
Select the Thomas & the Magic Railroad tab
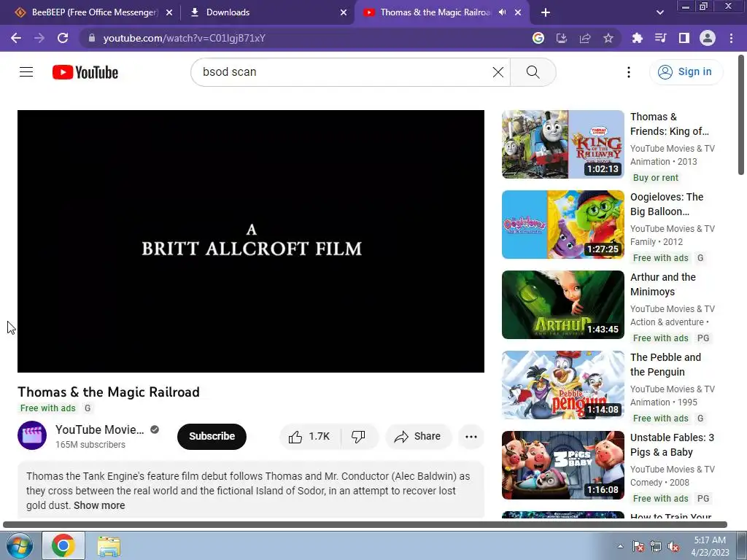pyautogui.click(x=435, y=12)
